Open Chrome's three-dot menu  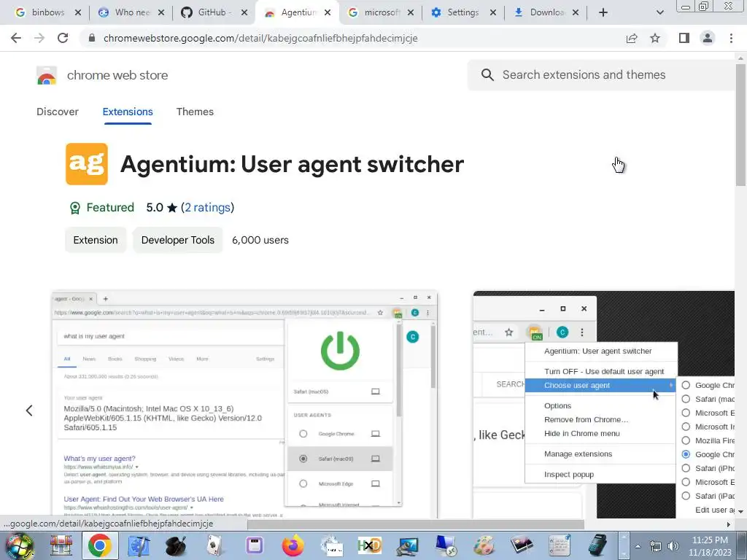click(731, 38)
